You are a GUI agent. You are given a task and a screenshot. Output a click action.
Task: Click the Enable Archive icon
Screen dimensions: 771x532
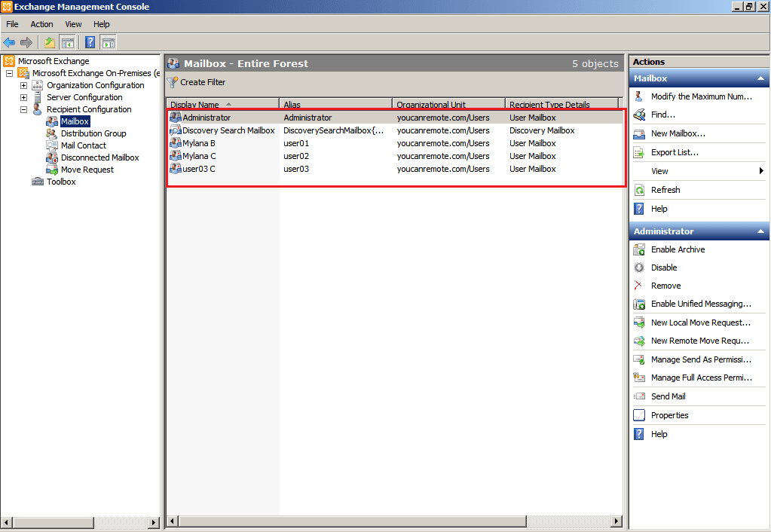639,249
